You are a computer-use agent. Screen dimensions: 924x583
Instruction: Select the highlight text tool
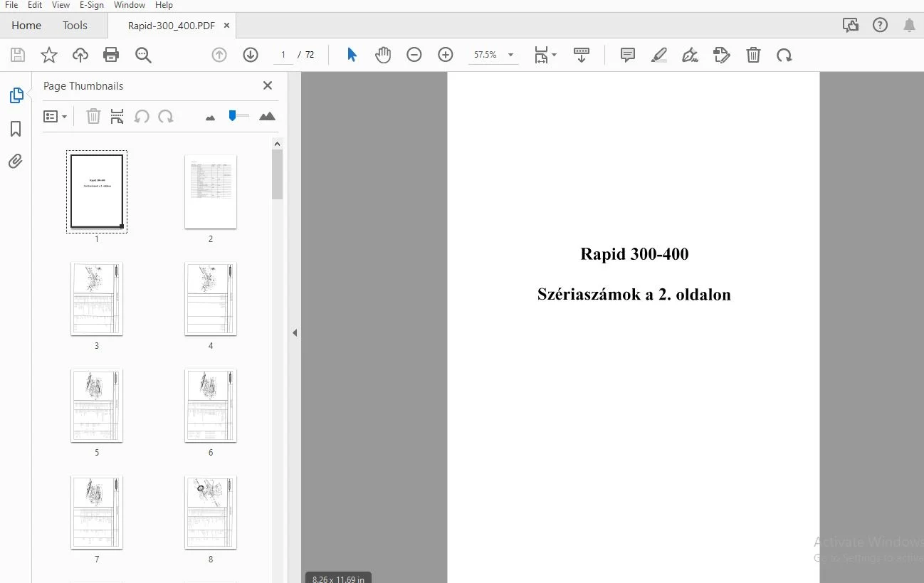click(659, 55)
